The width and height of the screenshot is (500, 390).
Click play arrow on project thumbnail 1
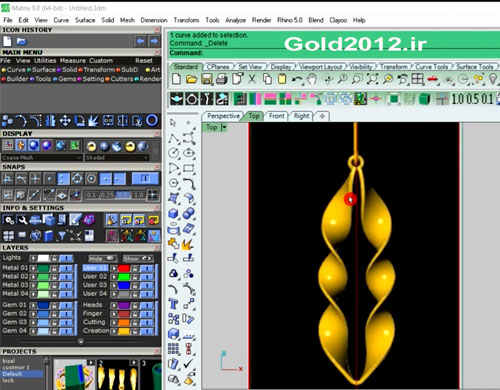91,362
